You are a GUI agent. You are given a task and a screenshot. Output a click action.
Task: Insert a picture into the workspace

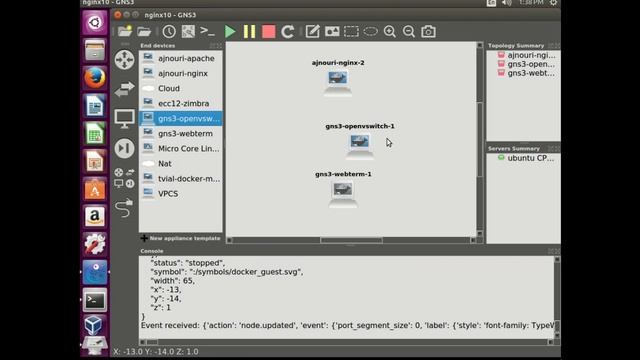point(332,31)
